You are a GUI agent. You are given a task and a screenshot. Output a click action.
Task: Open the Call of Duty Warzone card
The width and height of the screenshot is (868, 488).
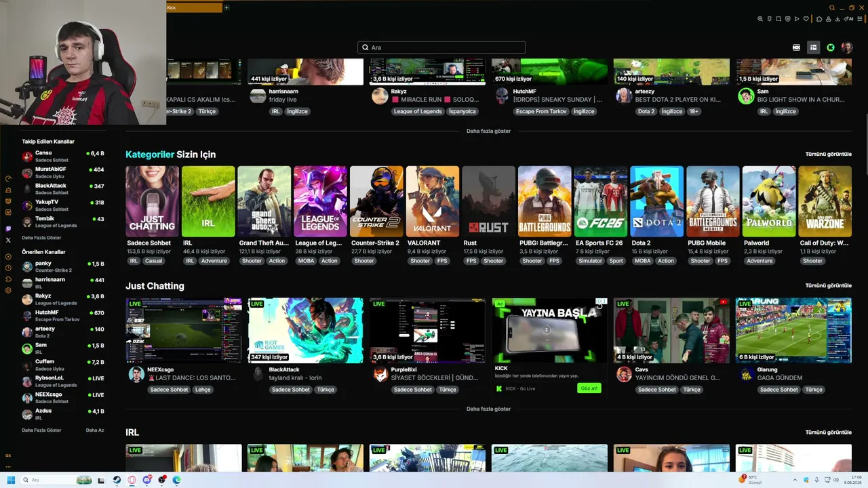pos(825,201)
